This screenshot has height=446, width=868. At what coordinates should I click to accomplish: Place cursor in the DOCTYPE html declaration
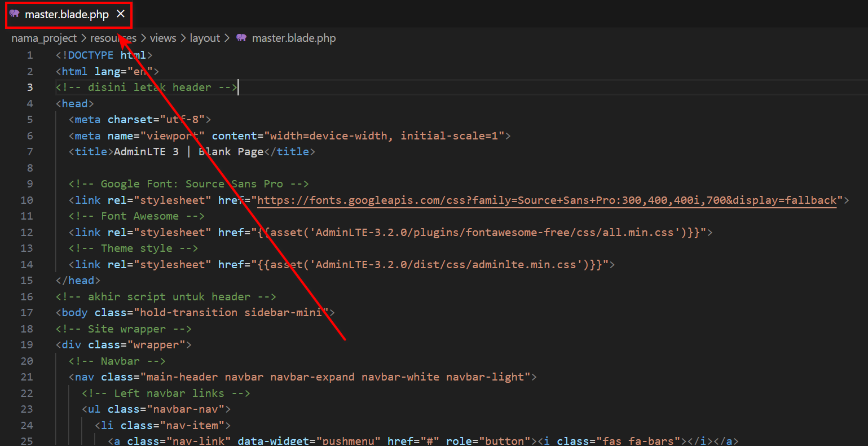(104, 55)
